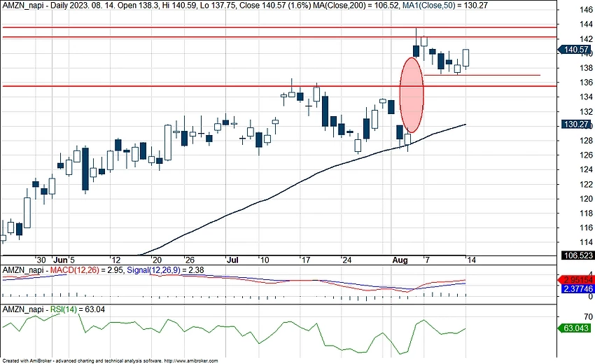Click the '14 date label
This screenshot has width=595, height=364.
[470, 260]
